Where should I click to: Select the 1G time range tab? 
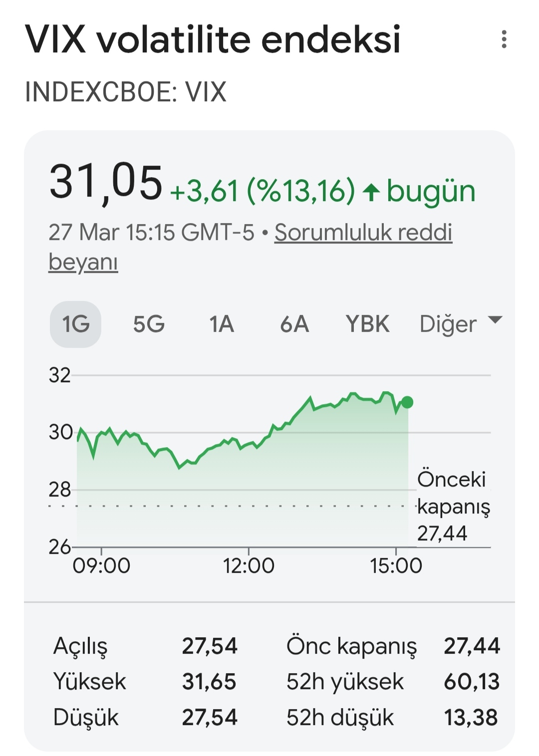76,324
